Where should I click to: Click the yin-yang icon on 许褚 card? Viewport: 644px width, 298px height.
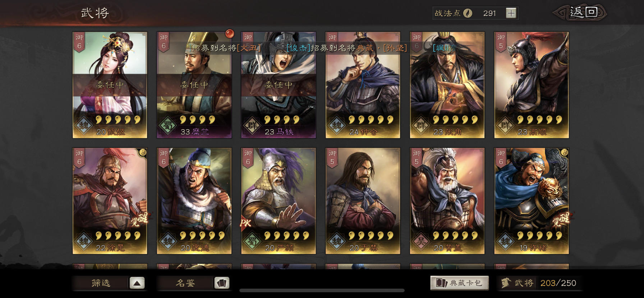coord(564,152)
